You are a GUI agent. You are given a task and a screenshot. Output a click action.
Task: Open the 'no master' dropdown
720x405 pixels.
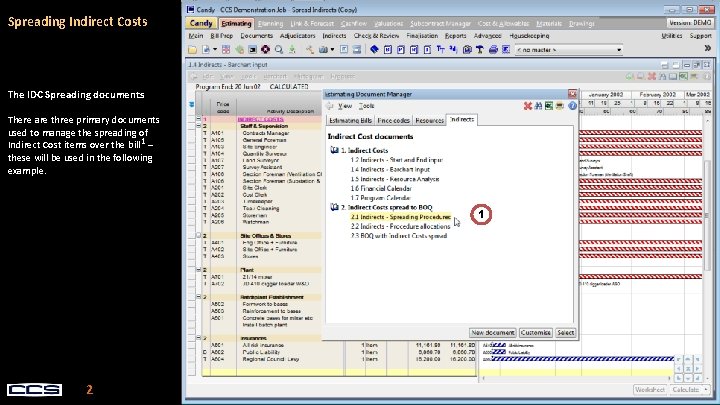568,50
